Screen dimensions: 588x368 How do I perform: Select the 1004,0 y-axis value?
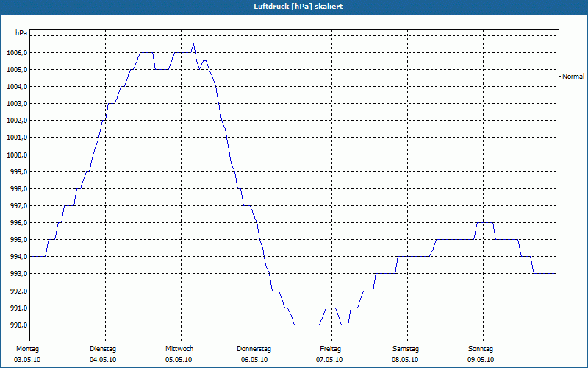click(17, 87)
